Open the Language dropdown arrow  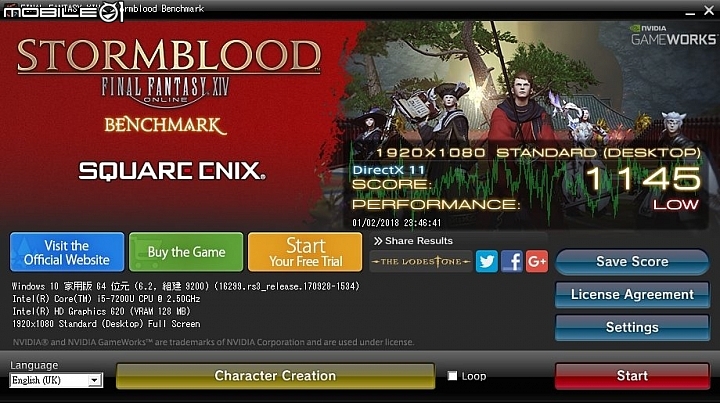tap(94, 380)
